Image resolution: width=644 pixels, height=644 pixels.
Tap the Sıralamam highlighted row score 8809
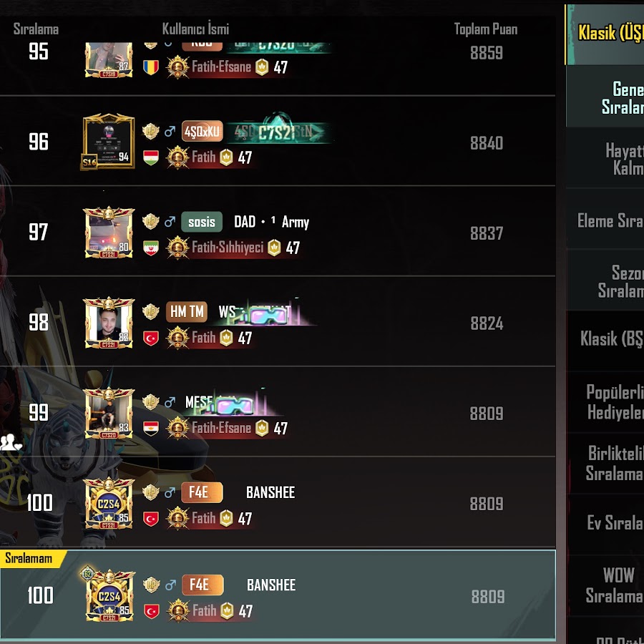tap(488, 597)
